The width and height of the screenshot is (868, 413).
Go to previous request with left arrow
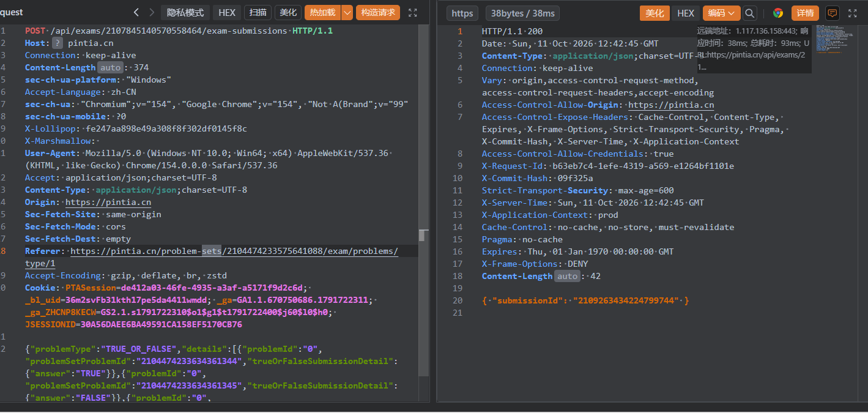click(x=136, y=12)
